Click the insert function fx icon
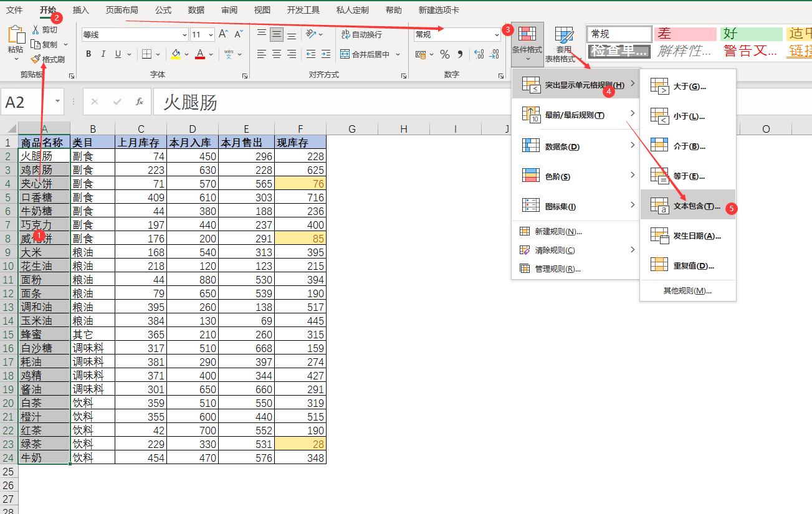The width and height of the screenshot is (812, 514). tap(140, 102)
